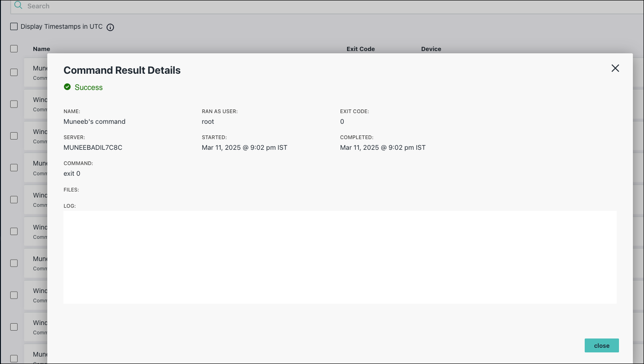Enable Display Timestamps in UTC checkbox

pyautogui.click(x=14, y=26)
